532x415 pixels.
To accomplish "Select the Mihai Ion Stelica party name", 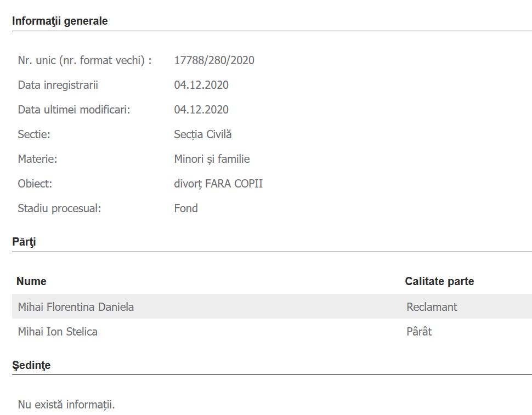I will (58, 331).
